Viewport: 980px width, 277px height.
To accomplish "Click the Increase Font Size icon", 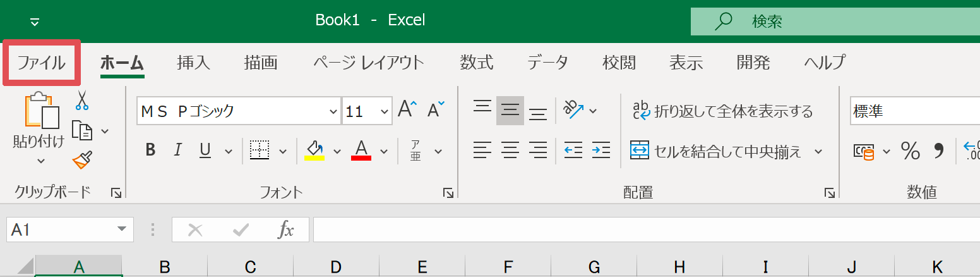I will point(407,111).
